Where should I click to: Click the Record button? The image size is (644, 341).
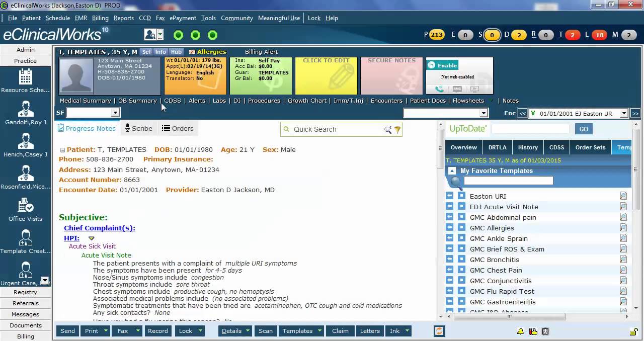157,331
